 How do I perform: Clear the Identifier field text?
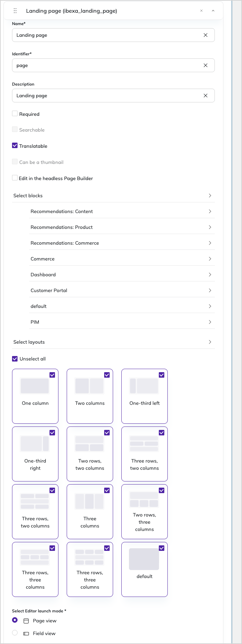tap(206, 65)
